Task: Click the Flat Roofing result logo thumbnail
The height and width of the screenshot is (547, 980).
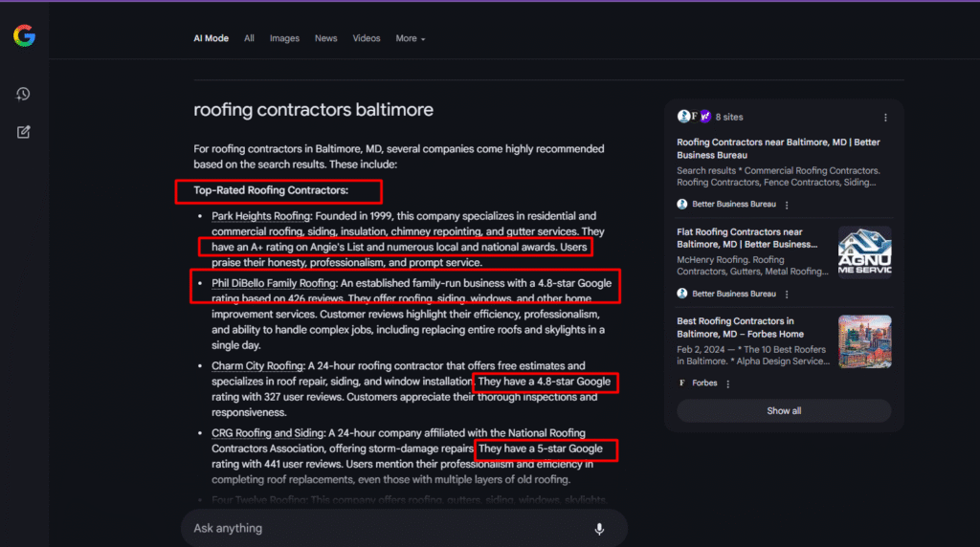Action: (864, 252)
